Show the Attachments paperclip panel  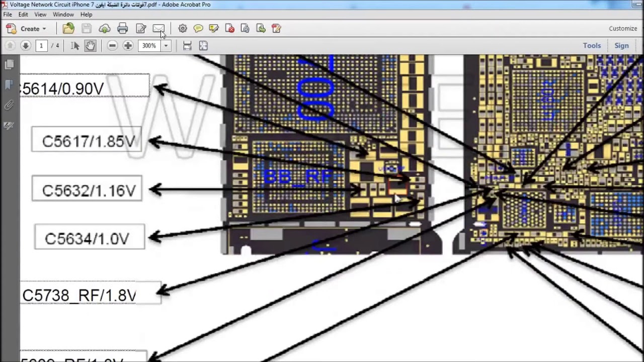tap(9, 105)
